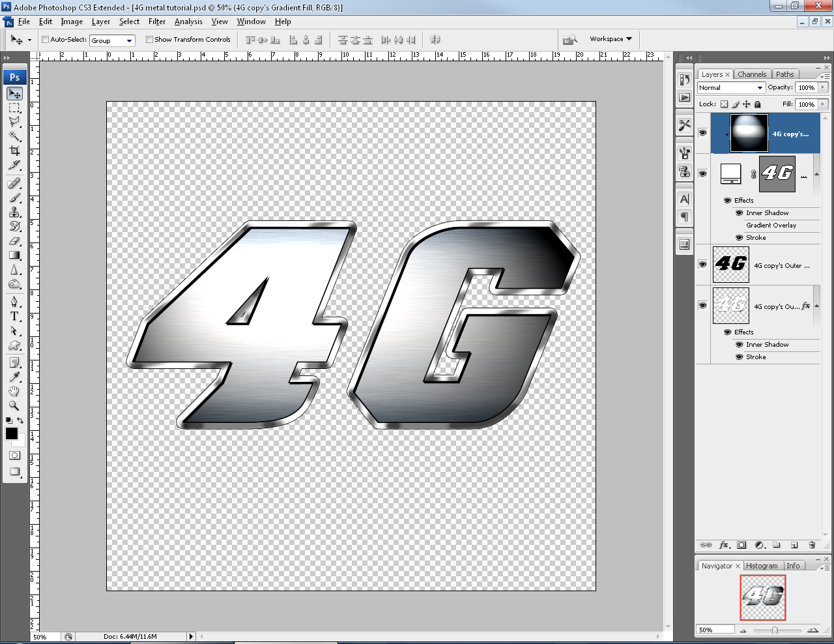Open the Workspace dropdown
The height and width of the screenshot is (644, 834).
[611, 39]
